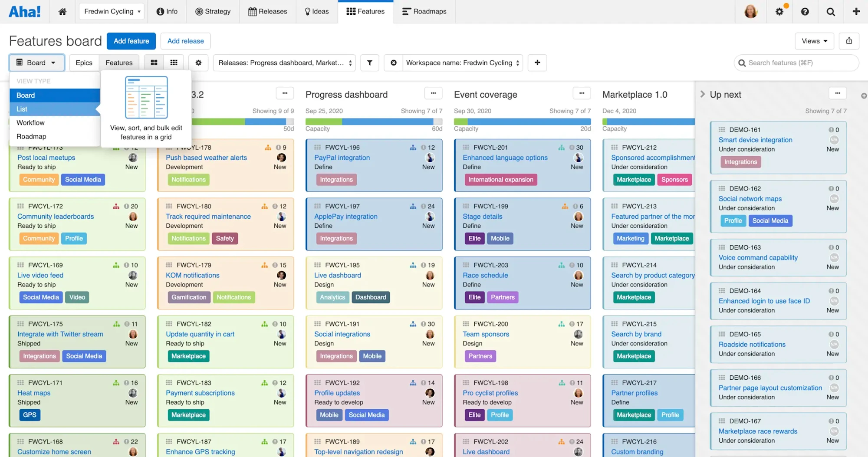Viewport: 868px width, 457px height.
Task: Choose Workflow view type
Action: pyautogui.click(x=55, y=123)
